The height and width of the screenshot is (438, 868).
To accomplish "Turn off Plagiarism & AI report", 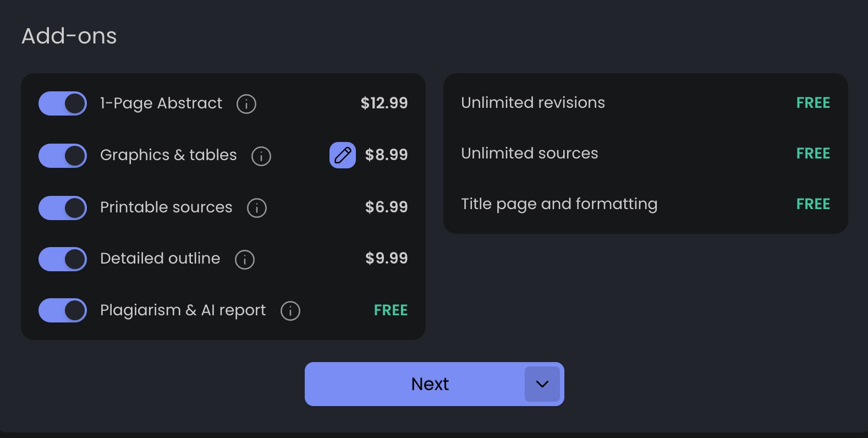I will point(63,310).
